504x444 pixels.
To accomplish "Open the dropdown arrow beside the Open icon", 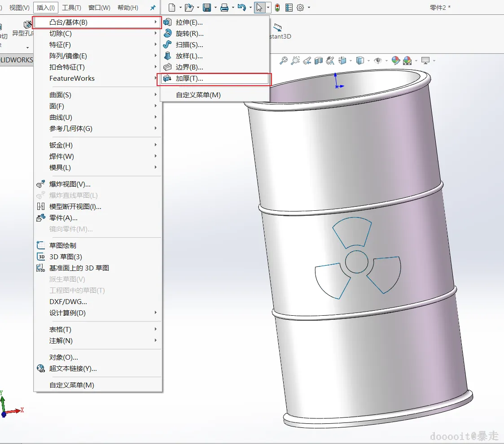I will click(x=198, y=8).
